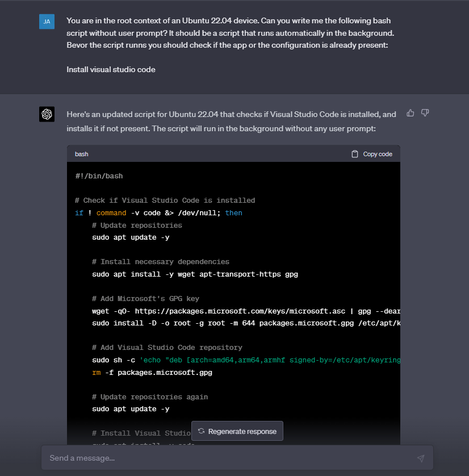Click the Regenerate response button

(237, 431)
